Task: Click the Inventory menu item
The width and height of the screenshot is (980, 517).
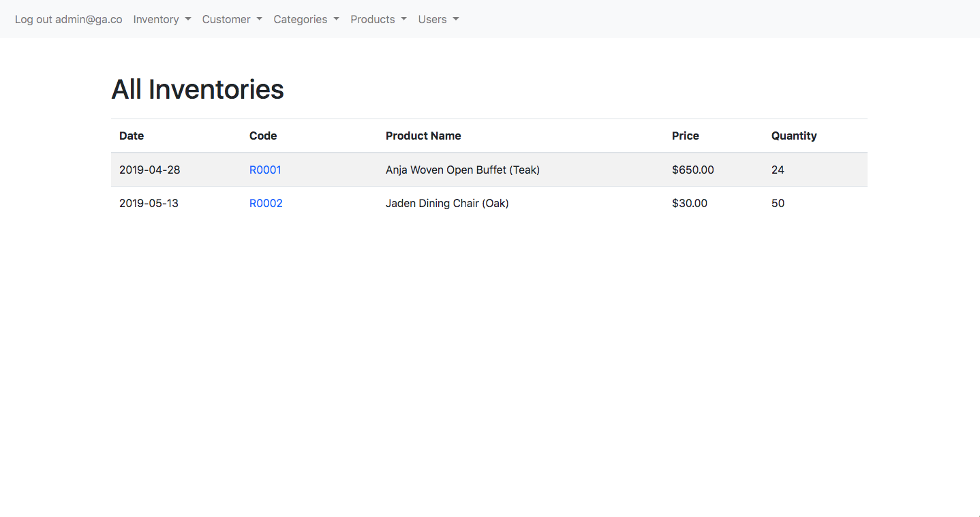Action: (156, 19)
